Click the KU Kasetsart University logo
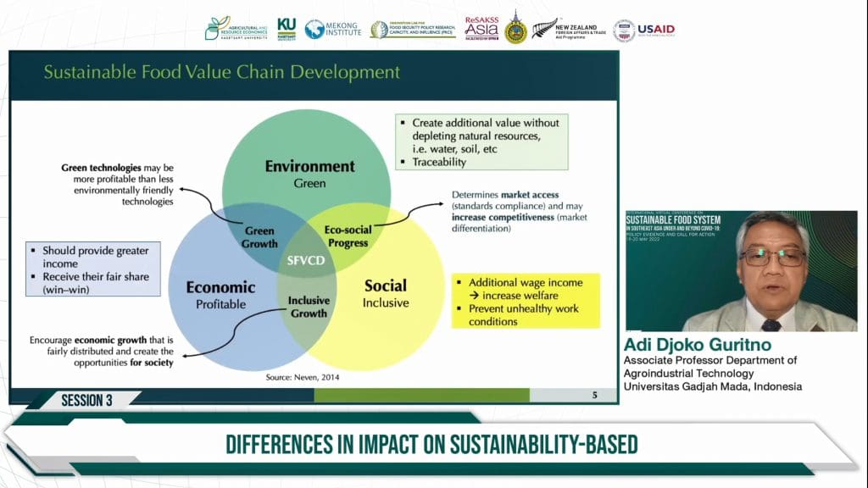868x488 pixels. [x=287, y=29]
